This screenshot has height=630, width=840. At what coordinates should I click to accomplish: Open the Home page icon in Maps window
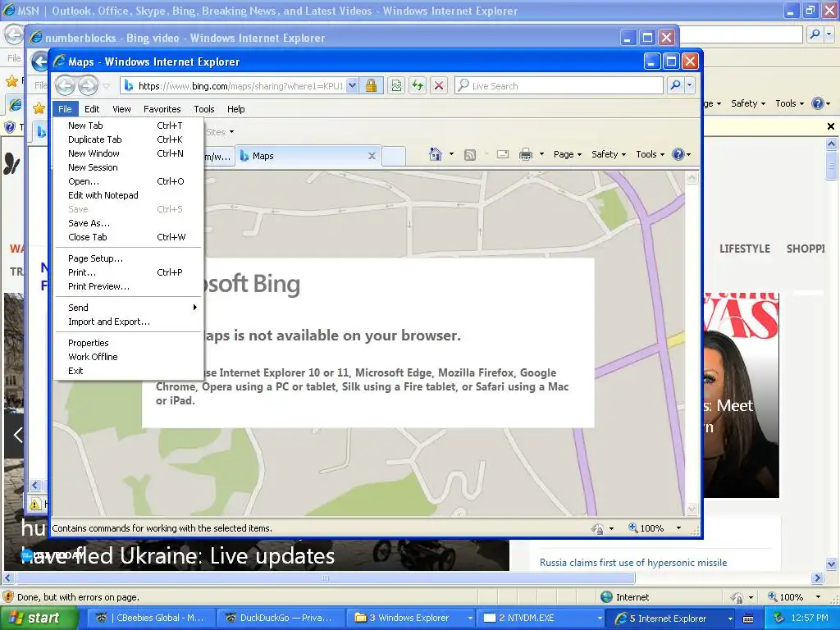[x=435, y=154]
